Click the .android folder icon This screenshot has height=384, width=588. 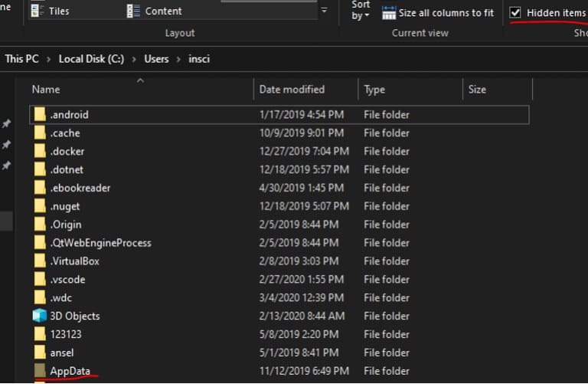[40, 115]
